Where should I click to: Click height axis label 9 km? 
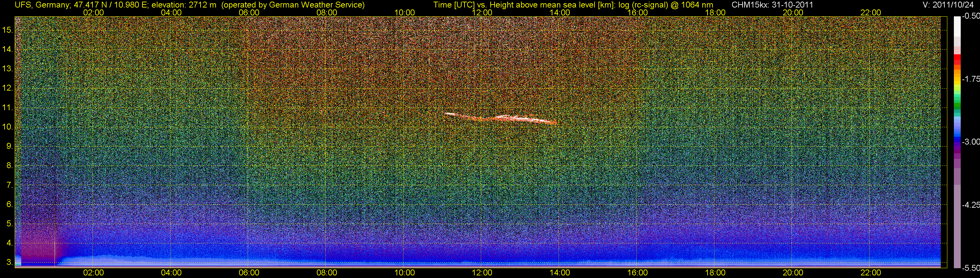pos(9,146)
